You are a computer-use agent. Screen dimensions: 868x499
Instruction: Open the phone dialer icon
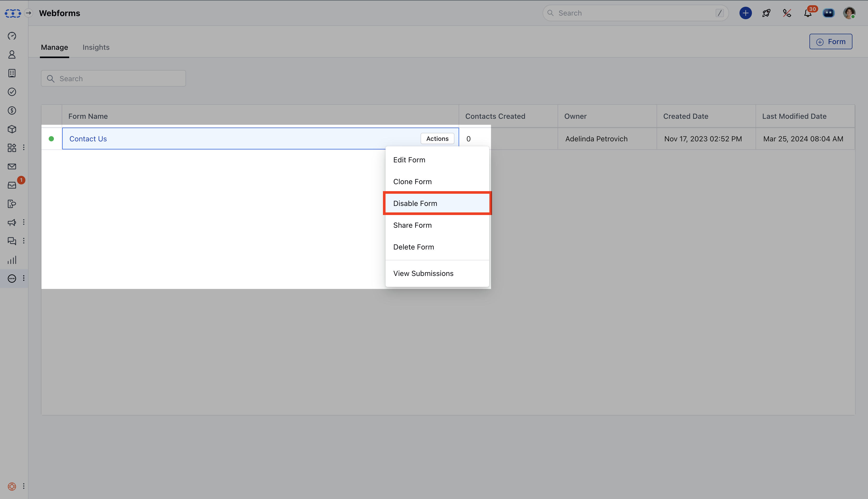pyautogui.click(x=787, y=13)
